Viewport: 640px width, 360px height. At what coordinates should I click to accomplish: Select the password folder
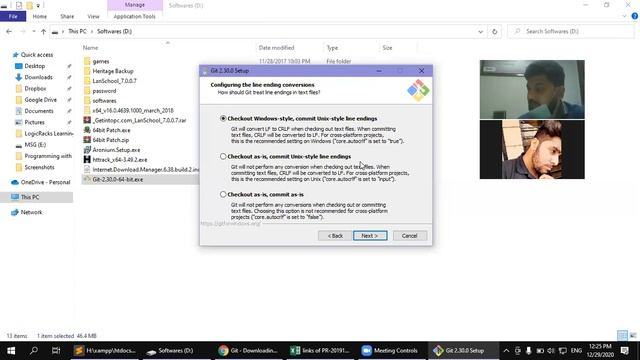[x=104, y=91]
